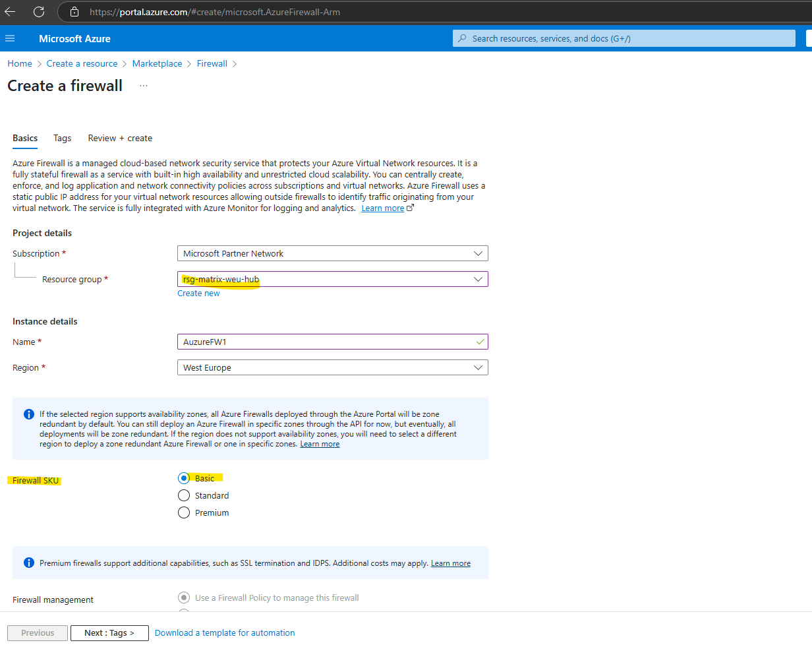
Task: Click the Previous button
Action: tap(38, 632)
